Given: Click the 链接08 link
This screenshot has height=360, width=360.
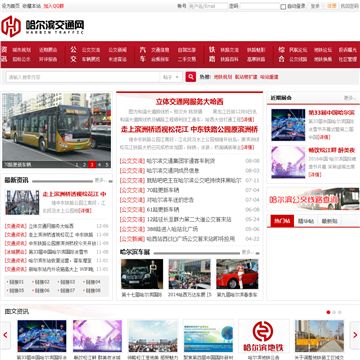Looking at the screenshot, I should [92, 291].
